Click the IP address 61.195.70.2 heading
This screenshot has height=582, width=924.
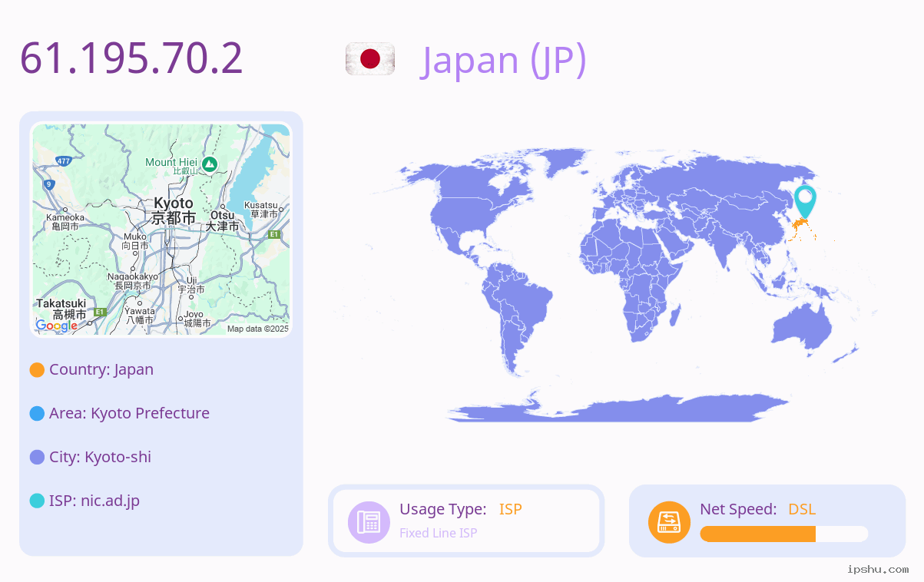(131, 58)
